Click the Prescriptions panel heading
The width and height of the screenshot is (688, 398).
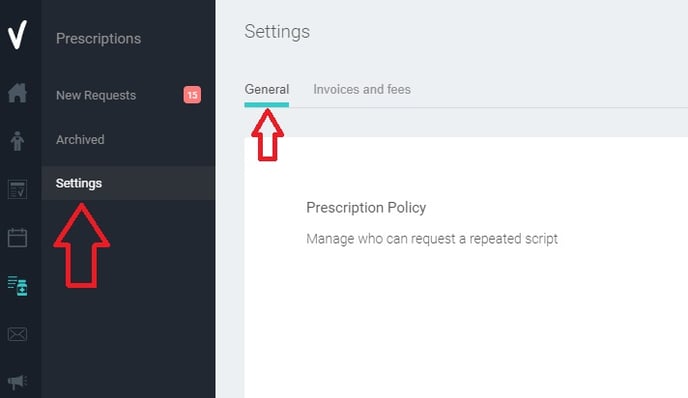(x=99, y=39)
